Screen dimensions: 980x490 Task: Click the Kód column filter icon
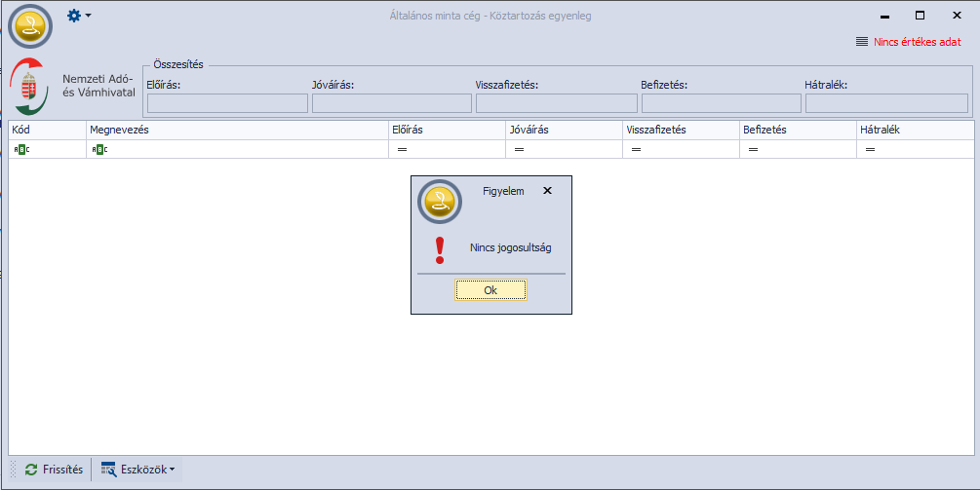tap(21, 149)
